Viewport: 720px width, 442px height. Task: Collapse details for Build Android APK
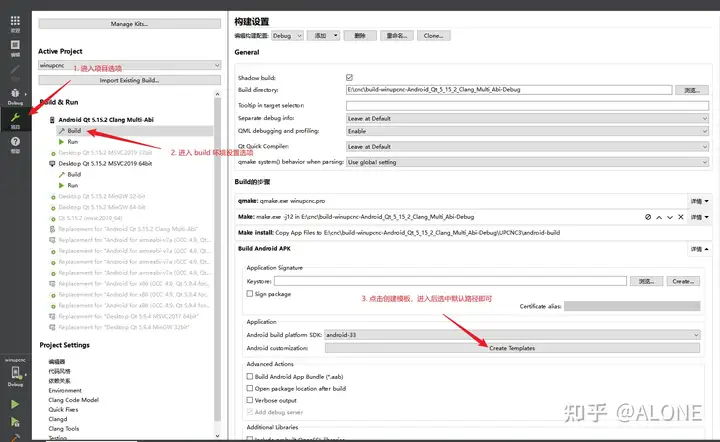pos(699,249)
